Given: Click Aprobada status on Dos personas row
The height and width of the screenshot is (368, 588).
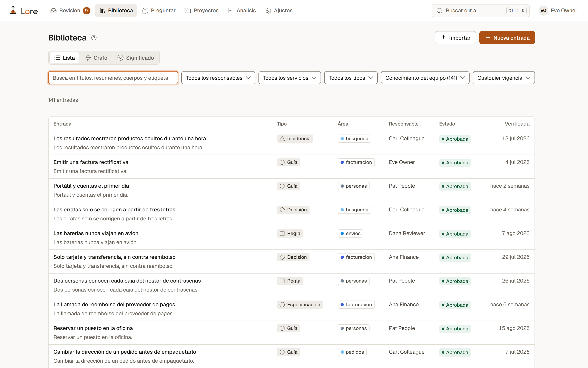Looking at the screenshot, I should click(455, 281).
